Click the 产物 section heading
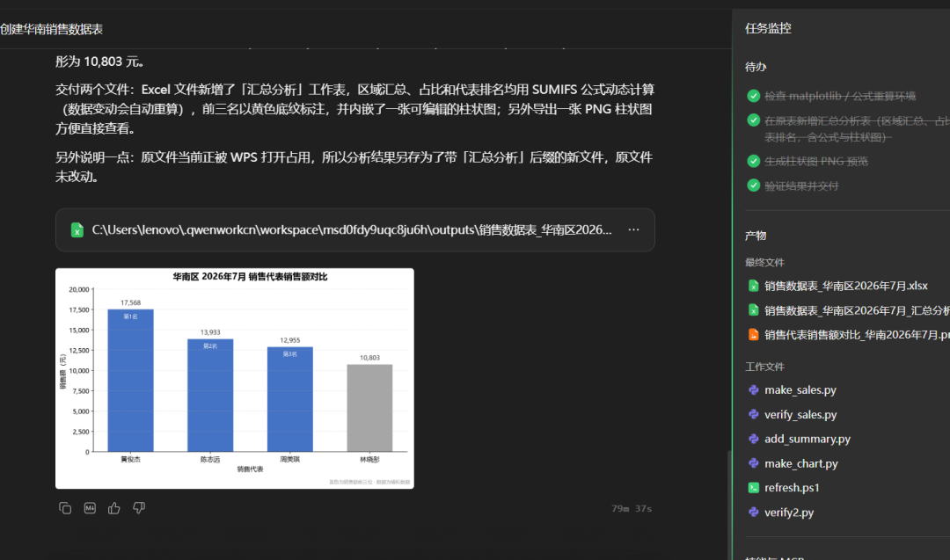This screenshot has width=950, height=560. [x=756, y=236]
